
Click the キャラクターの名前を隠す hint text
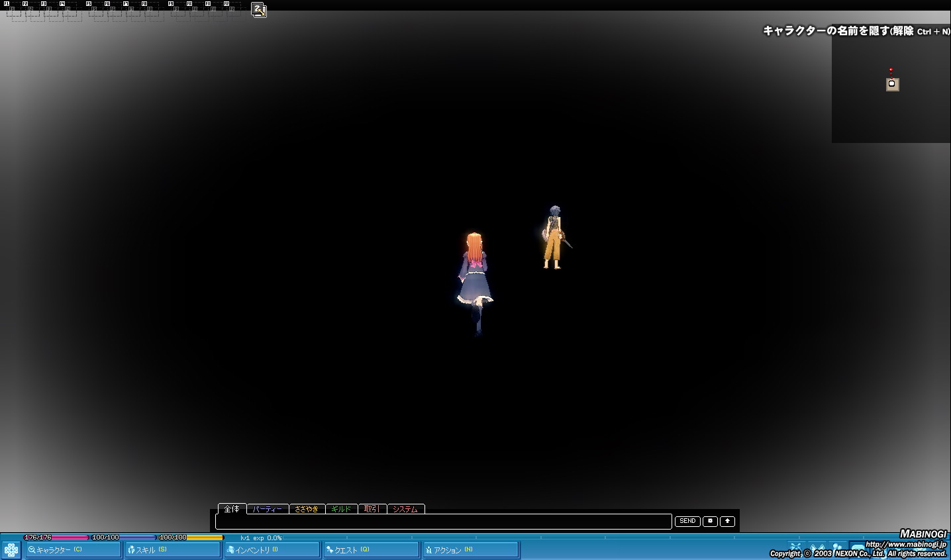856,30
